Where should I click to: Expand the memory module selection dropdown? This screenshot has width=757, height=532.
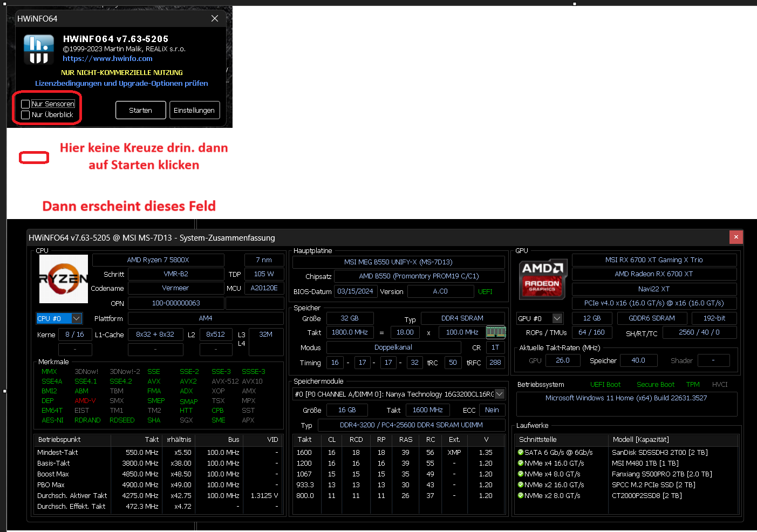(x=500, y=394)
